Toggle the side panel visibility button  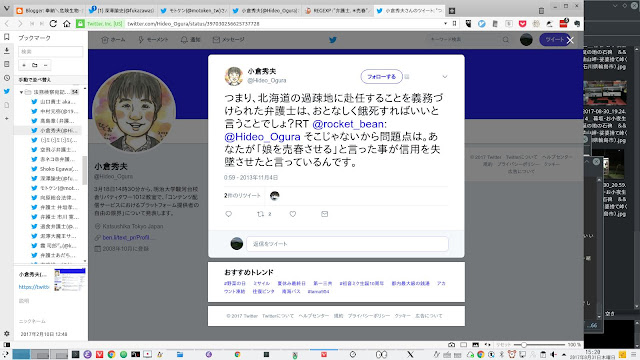pos(7,344)
